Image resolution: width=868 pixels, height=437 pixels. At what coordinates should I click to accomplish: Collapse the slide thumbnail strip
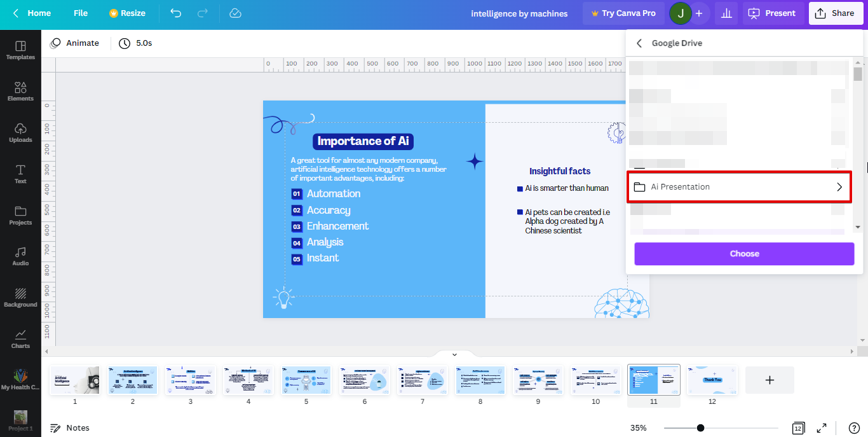(454, 354)
